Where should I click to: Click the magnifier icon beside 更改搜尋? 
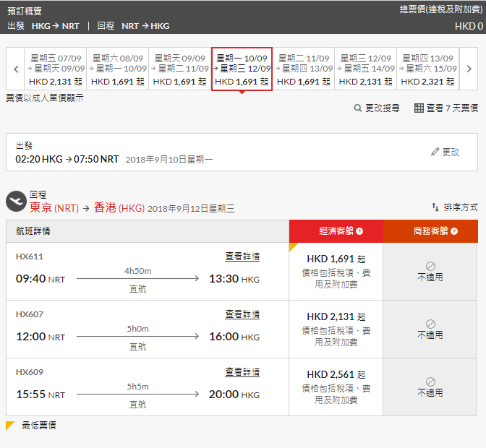coord(358,108)
